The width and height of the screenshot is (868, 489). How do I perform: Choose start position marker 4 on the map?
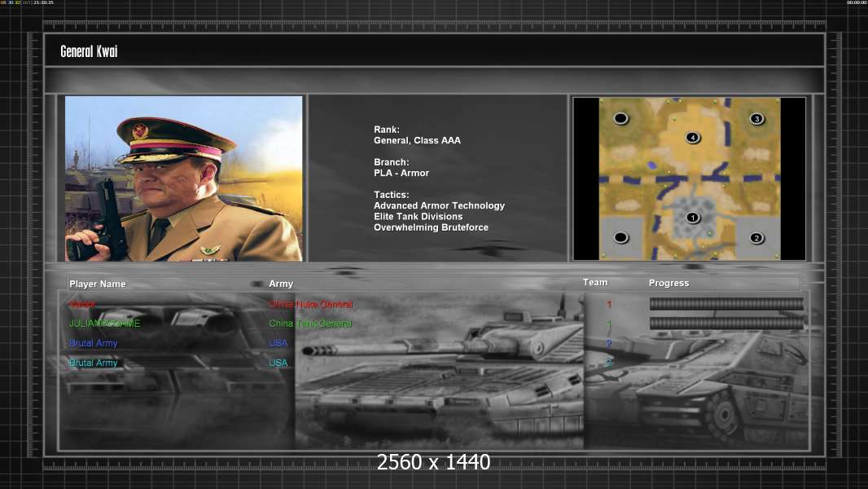(x=692, y=138)
